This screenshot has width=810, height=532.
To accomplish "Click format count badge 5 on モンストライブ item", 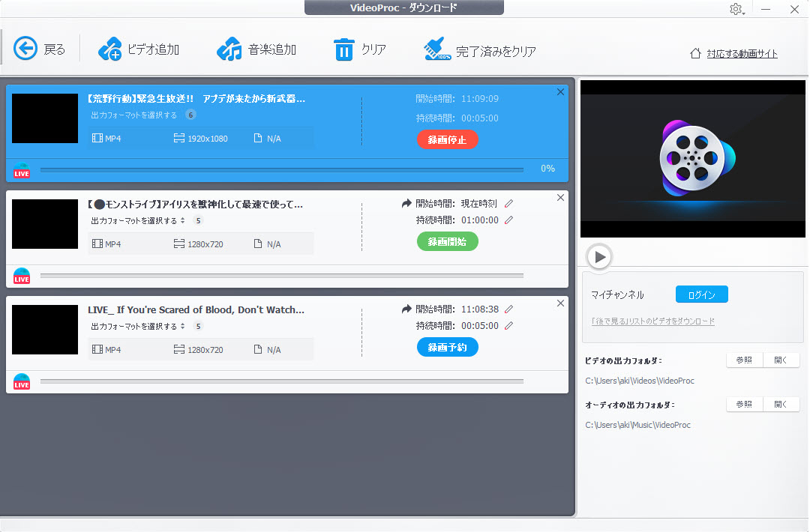I will [x=198, y=221].
